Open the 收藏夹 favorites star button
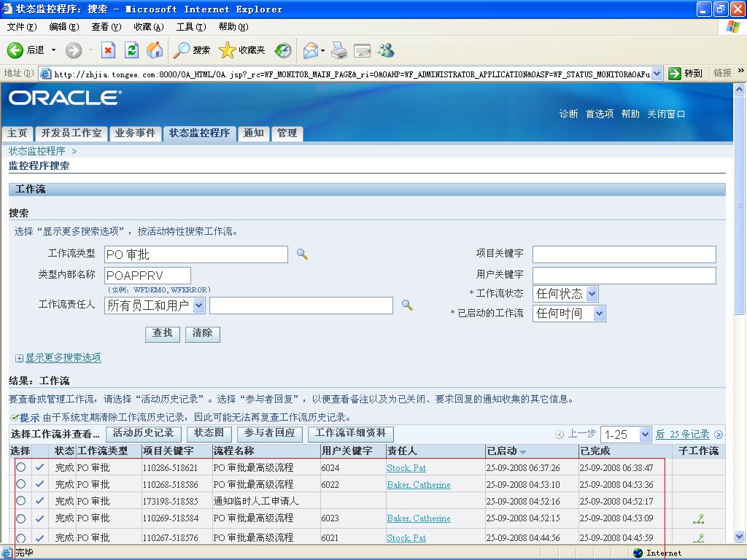This screenshot has height=560, width=747. [x=241, y=50]
